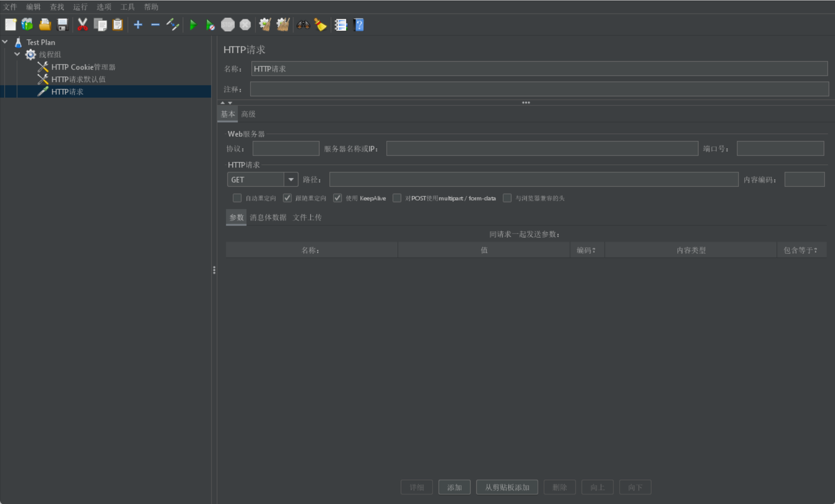This screenshot has width=835, height=504.
Task: Switch to 消息体数据 tab
Action: click(268, 217)
